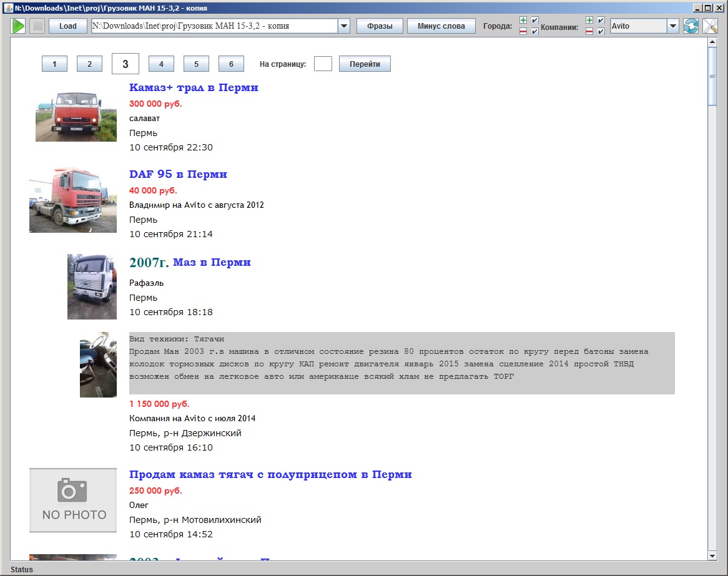The height and width of the screenshot is (576, 728).
Task: Click the location Пермь, р-н Дзержинский
Action: click(185, 433)
